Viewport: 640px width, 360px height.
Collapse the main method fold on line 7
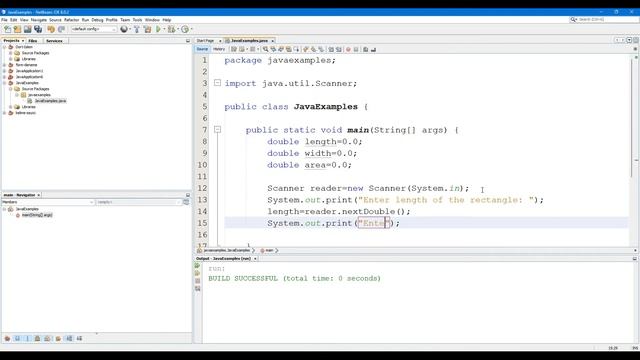218,130
